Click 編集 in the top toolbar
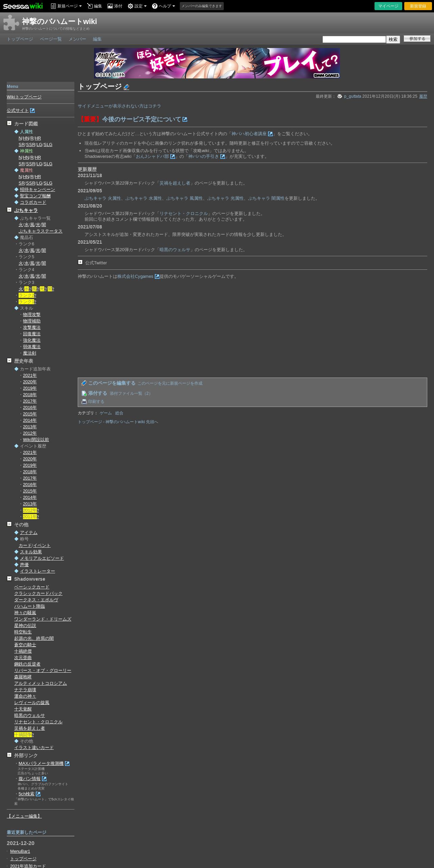This screenshot has height=868, width=434. 95,6
